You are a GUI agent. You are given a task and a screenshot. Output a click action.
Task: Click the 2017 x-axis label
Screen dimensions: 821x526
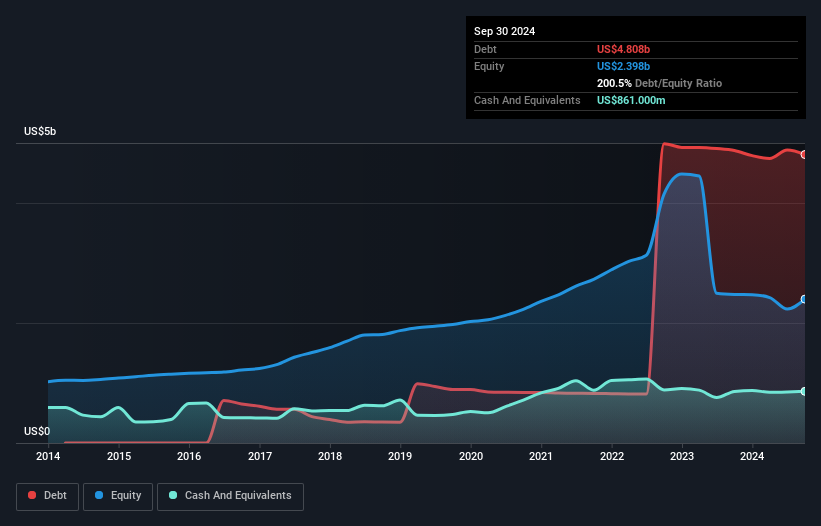point(260,456)
